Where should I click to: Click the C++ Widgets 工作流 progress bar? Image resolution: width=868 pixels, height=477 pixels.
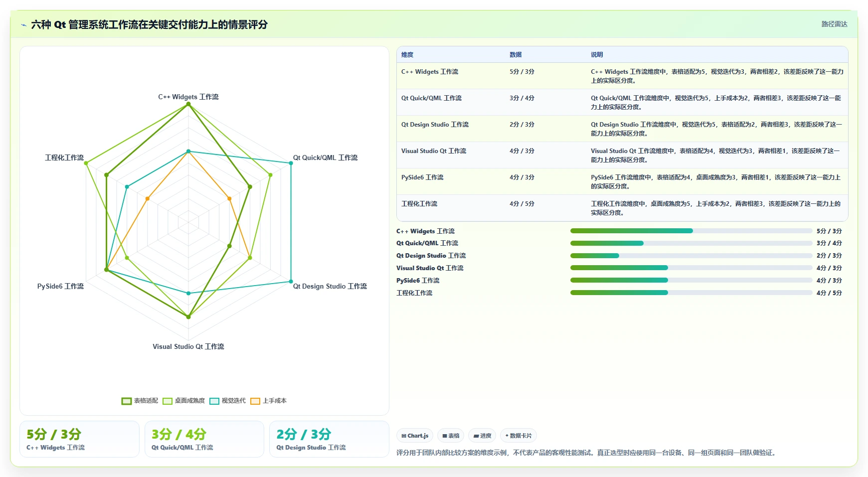click(692, 231)
